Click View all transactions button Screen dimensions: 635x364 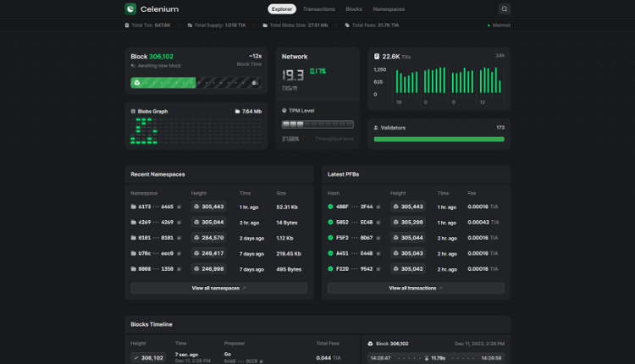tap(415, 288)
